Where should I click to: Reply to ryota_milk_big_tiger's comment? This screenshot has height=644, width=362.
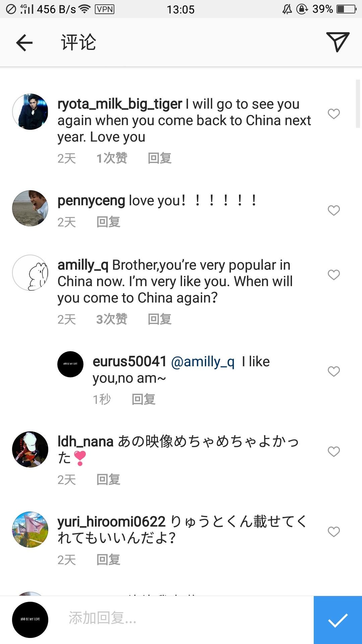click(x=160, y=158)
